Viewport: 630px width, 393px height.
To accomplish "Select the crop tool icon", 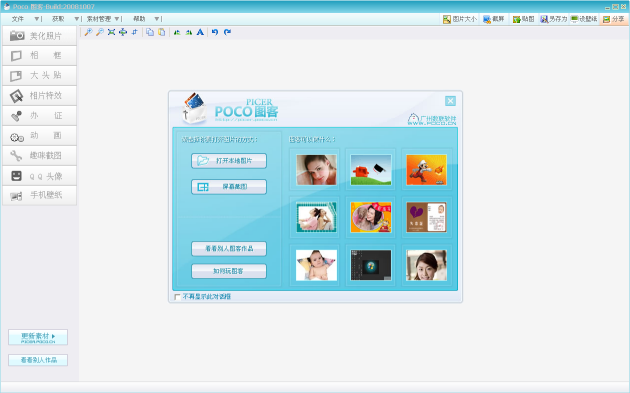I will pyautogui.click(x=135, y=32).
